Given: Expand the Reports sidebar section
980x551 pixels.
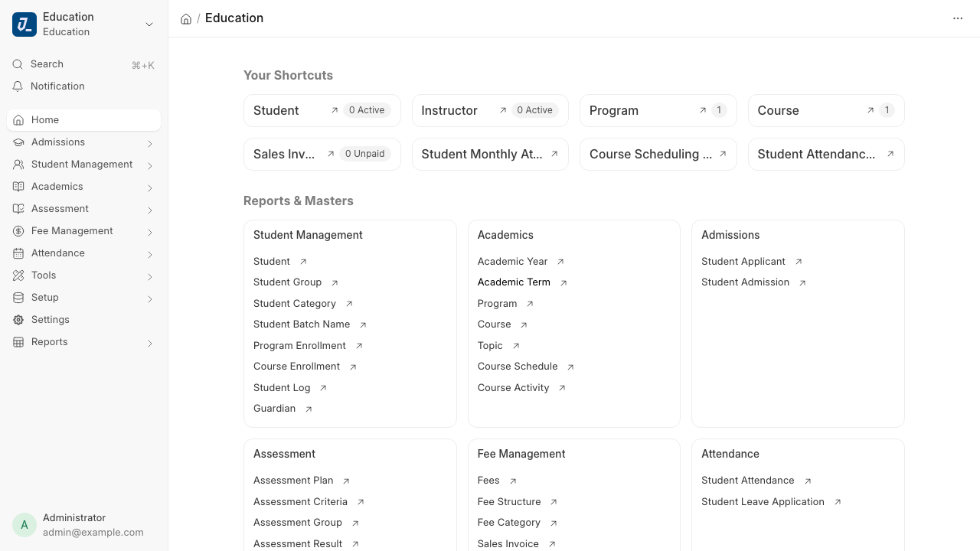Looking at the screenshot, I should [149, 343].
